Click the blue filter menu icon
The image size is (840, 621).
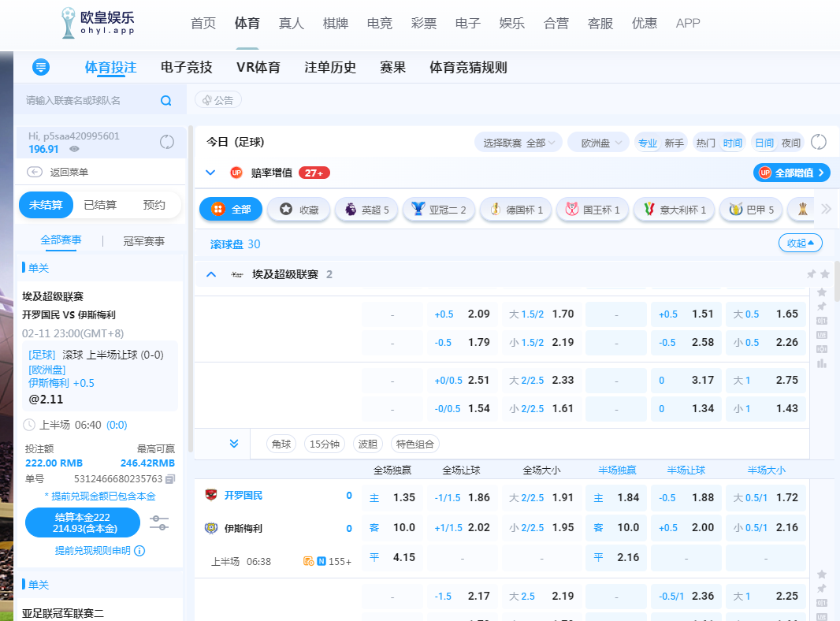pyautogui.click(x=41, y=68)
